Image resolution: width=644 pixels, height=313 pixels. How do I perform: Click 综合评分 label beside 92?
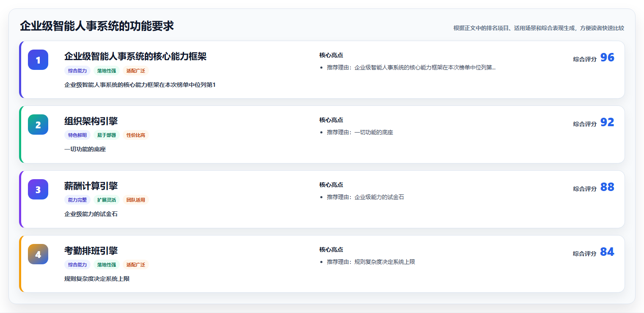click(585, 124)
